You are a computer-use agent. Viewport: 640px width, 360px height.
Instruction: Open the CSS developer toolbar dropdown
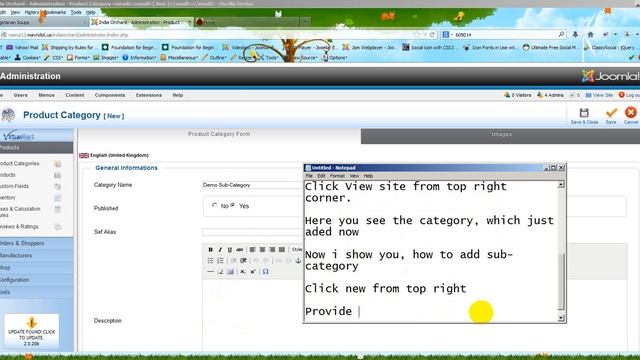[53, 58]
